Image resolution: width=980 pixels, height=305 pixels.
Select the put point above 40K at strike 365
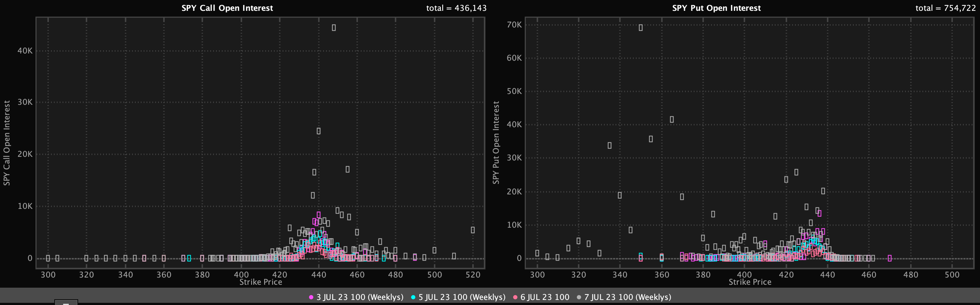(672, 120)
